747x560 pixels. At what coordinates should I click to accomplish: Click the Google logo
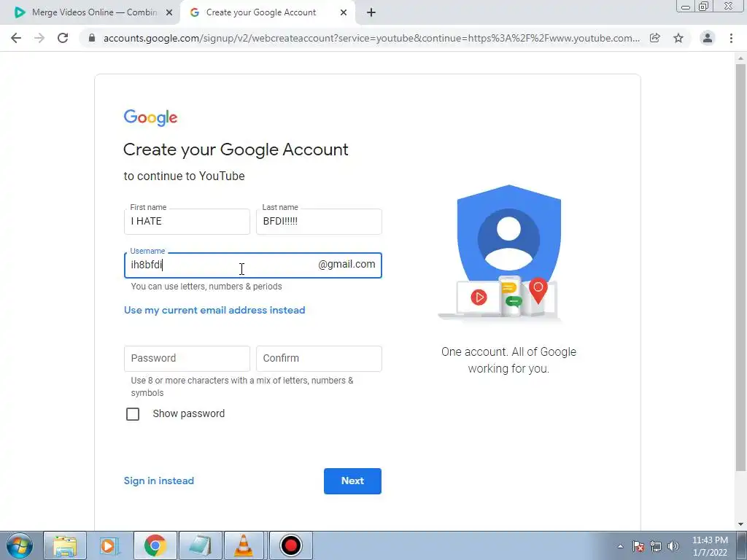(150, 117)
